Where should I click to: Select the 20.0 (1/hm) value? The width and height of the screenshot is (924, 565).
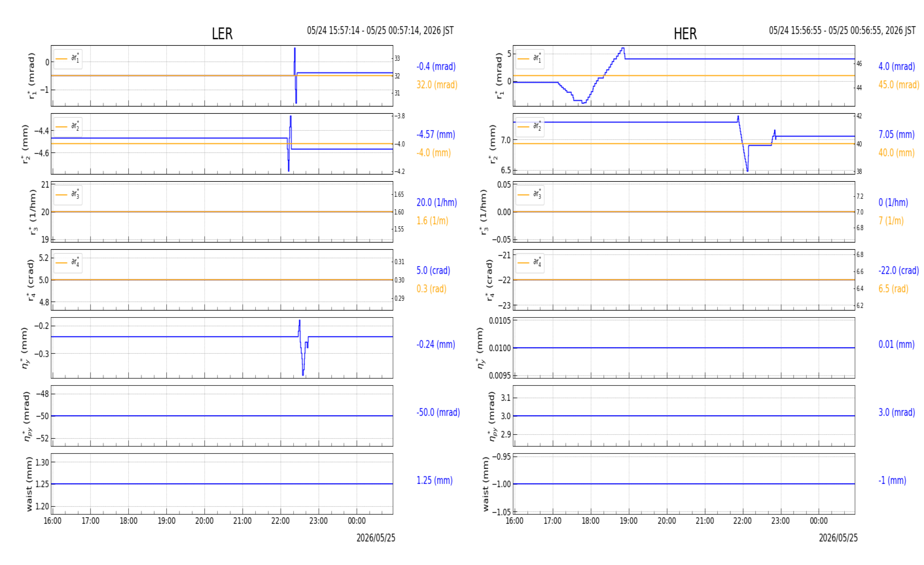click(436, 202)
